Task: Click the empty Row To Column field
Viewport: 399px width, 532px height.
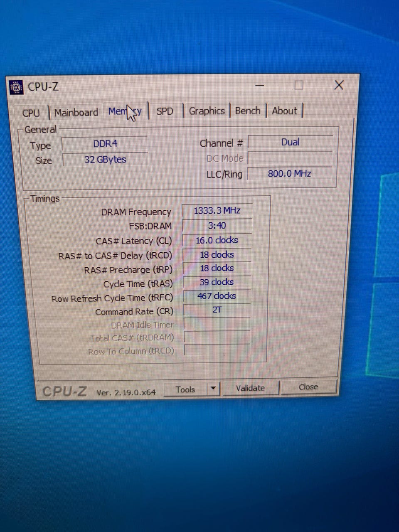Action: (217, 350)
